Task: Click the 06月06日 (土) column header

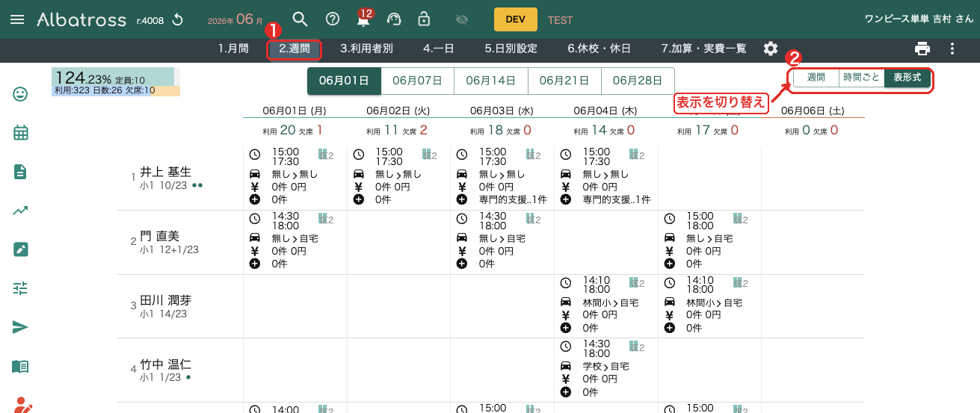Action: point(813,111)
